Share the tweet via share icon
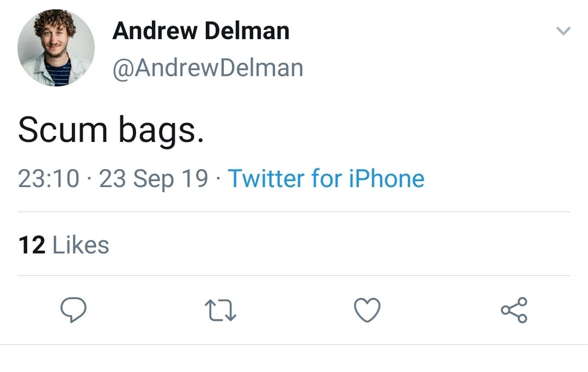The image size is (588, 372). tap(514, 310)
